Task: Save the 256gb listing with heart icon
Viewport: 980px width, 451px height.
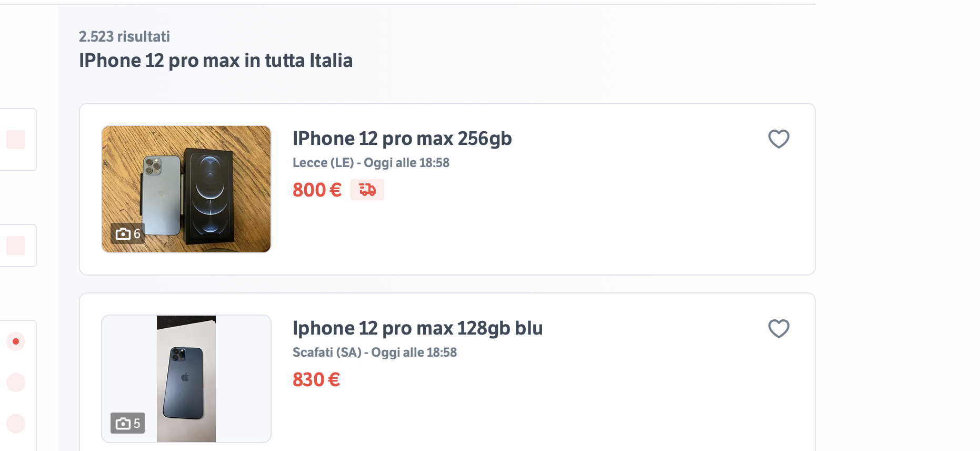Action: tap(779, 139)
